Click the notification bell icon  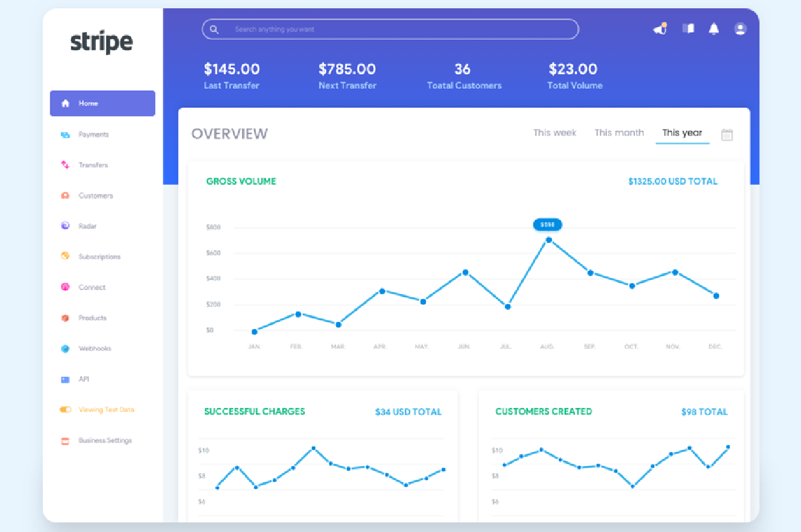[x=713, y=29]
